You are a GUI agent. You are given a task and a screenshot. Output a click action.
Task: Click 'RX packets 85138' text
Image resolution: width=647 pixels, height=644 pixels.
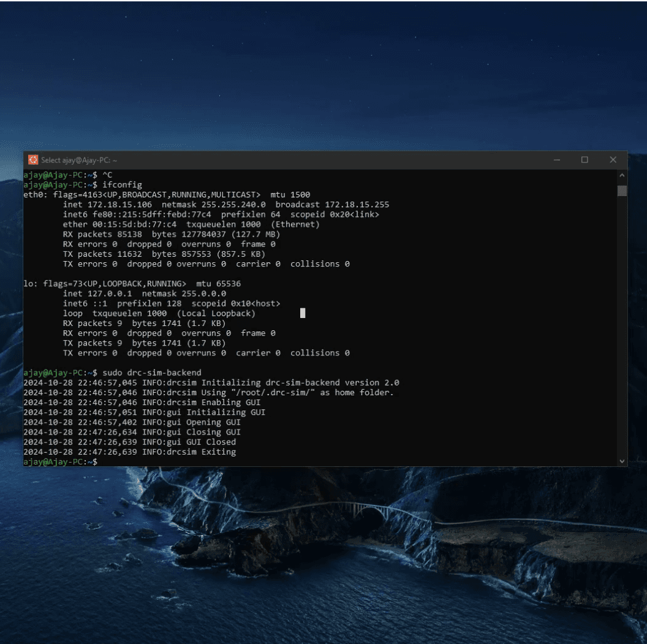click(102, 234)
